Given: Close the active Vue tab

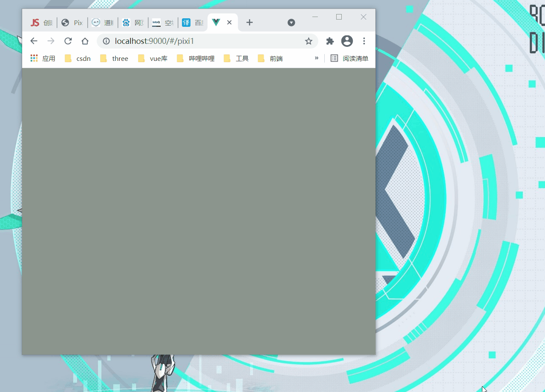Looking at the screenshot, I should (x=229, y=23).
